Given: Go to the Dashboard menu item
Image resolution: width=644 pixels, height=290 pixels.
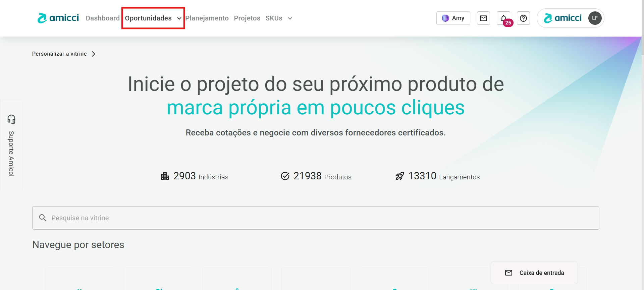Looking at the screenshot, I should pos(103,18).
